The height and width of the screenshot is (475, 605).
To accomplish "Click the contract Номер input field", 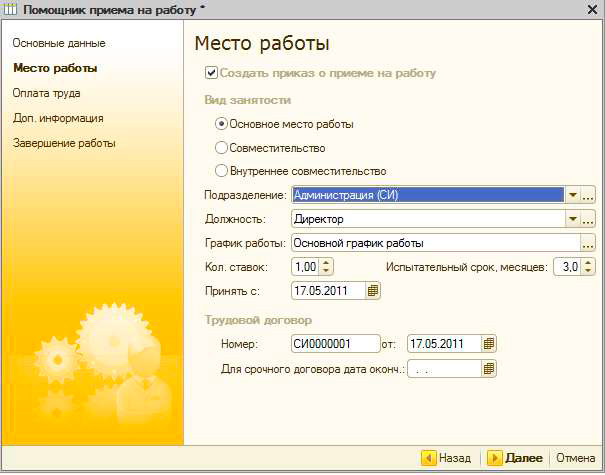I will 334,344.
